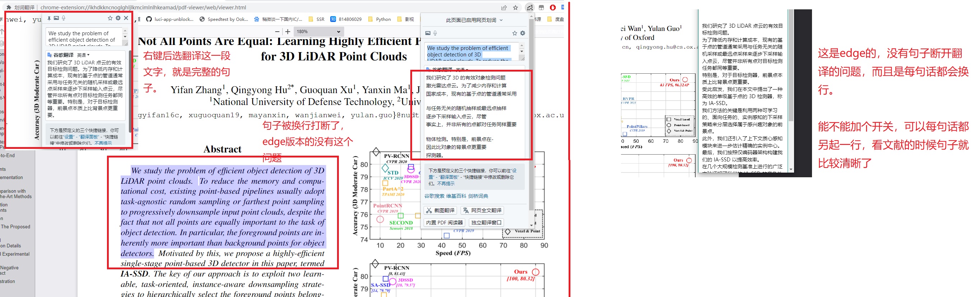Click scissors icon on 截图翻译 button
The image size is (980, 297).
pos(429,210)
